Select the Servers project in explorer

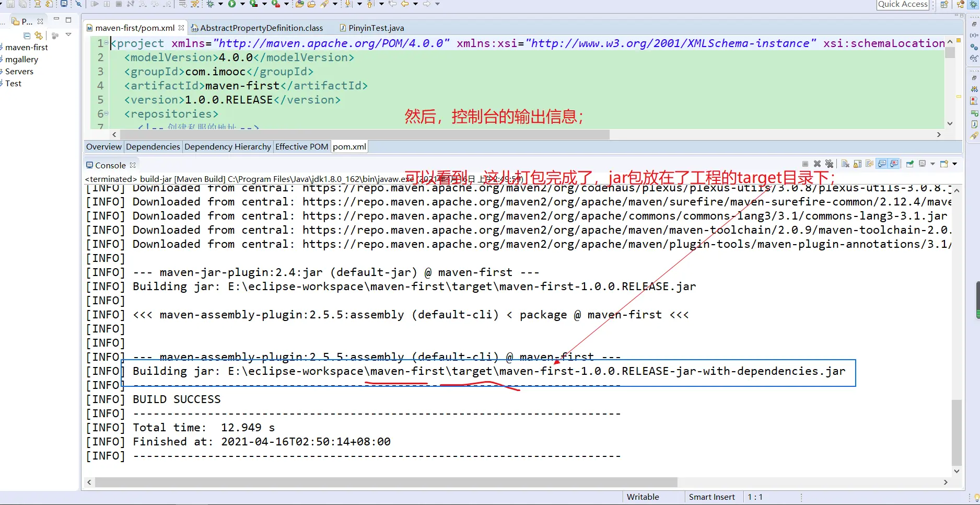point(19,72)
